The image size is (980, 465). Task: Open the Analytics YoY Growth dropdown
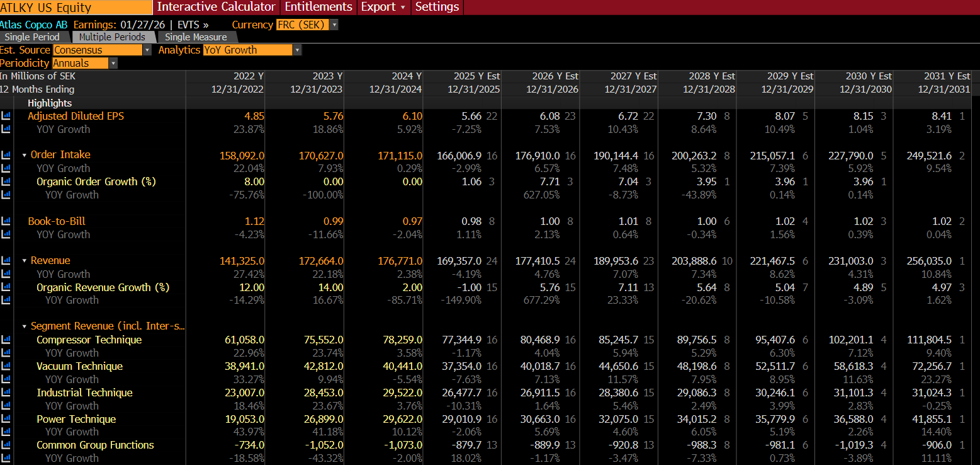296,50
